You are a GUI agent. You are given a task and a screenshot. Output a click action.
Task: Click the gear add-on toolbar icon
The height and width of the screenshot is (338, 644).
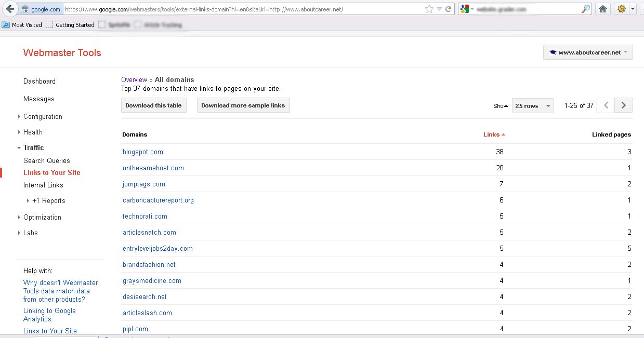point(621,9)
